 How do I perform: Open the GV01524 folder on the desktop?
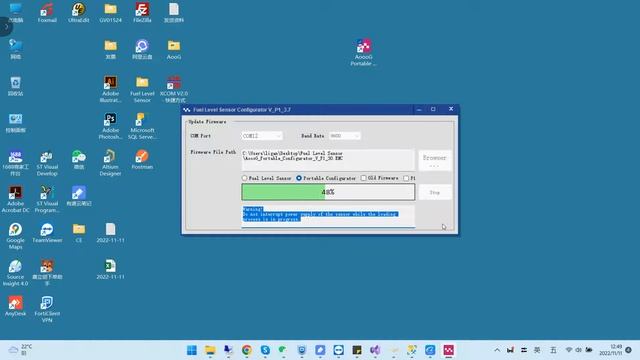point(110,12)
